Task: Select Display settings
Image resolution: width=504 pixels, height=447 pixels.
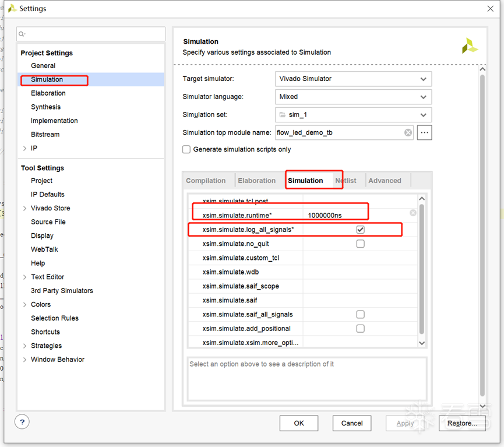Action: tap(42, 235)
